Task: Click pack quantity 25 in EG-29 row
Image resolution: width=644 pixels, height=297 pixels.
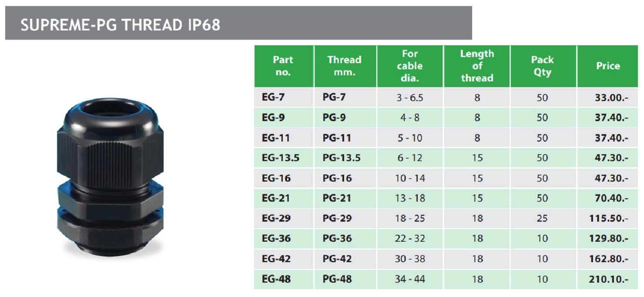Action: (542, 219)
